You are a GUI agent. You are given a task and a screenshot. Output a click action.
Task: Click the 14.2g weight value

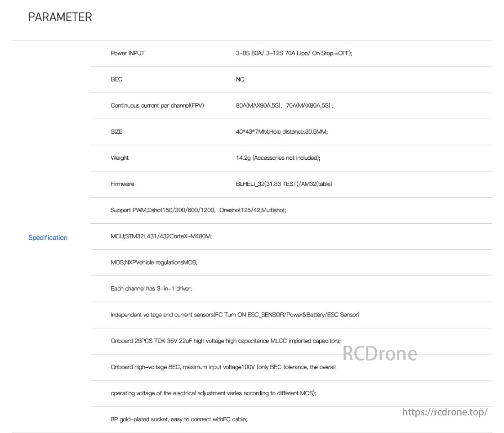(278, 158)
